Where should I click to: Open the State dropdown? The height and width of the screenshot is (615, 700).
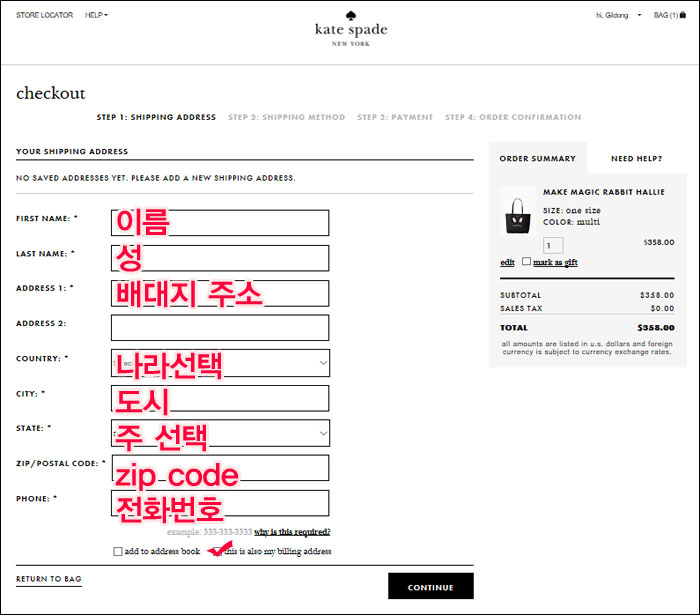220,433
